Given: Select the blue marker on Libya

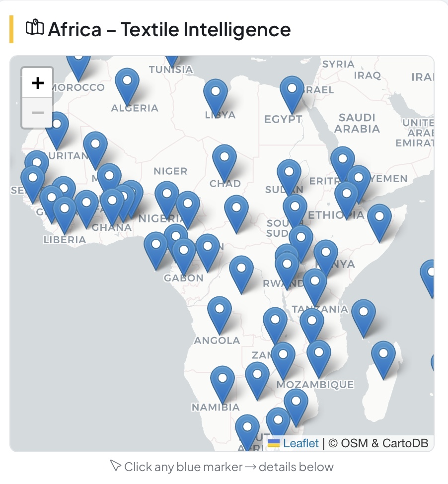Looking at the screenshot, I should (x=216, y=96).
